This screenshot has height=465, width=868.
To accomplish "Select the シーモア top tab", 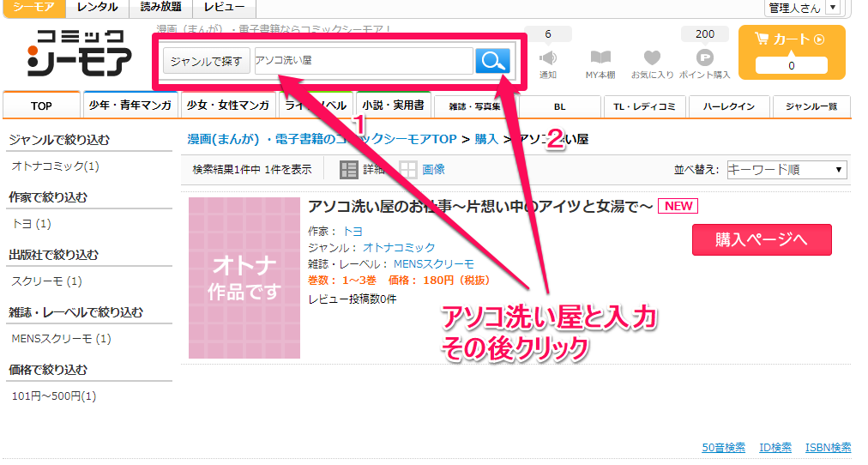I will (34, 8).
